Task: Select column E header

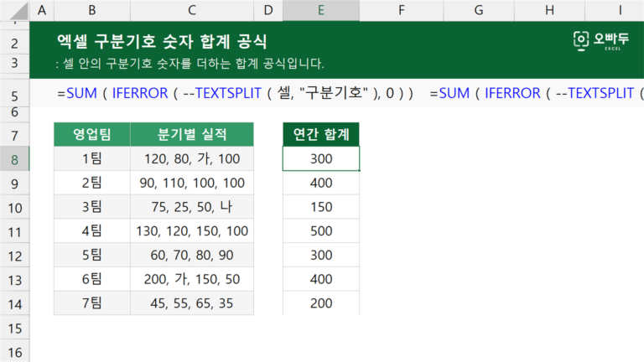Action: (x=321, y=10)
